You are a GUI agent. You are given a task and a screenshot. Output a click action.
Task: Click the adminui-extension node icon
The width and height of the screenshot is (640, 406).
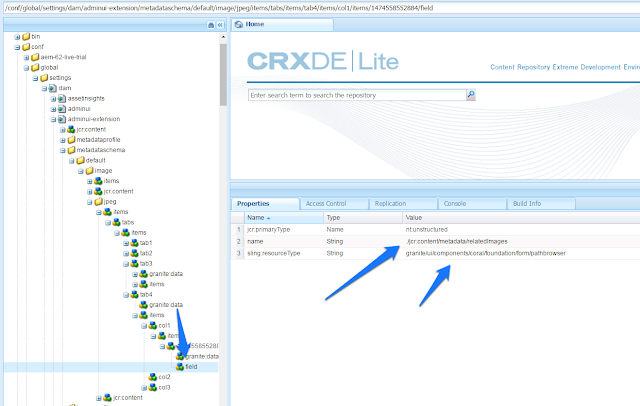(x=62, y=119)
